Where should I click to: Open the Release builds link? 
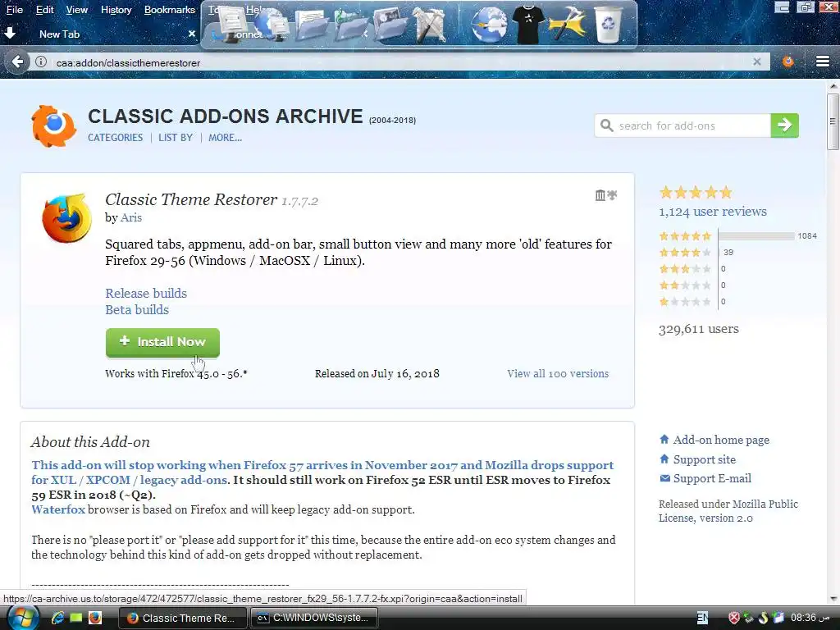(146, 293)
